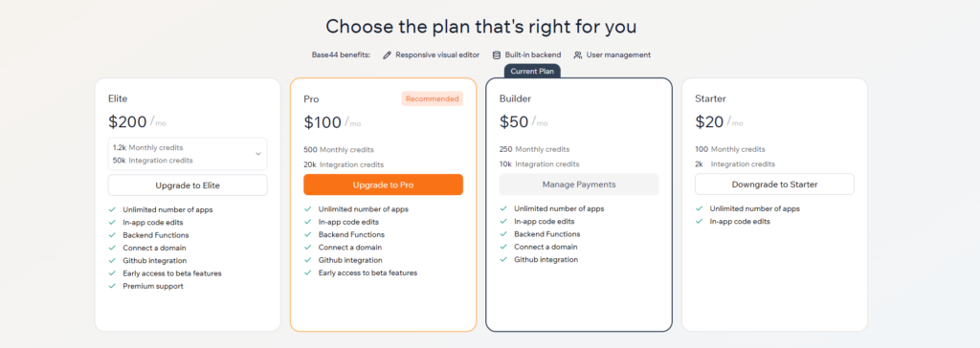Click the Pro plan $100 price
980x348 pixels.
tap(323, 122)
